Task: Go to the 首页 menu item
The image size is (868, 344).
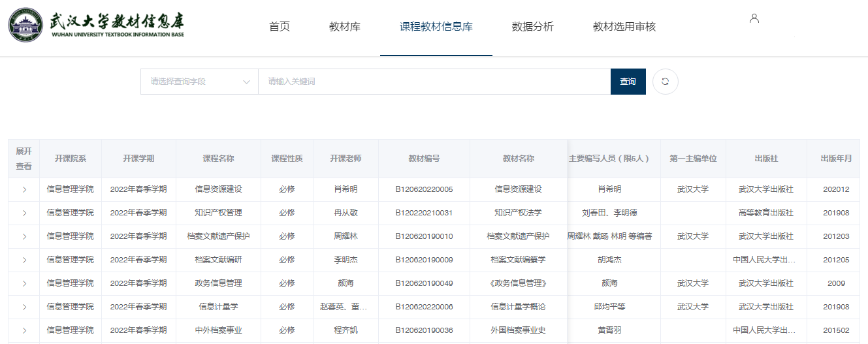Action: [x=280, y=27]
